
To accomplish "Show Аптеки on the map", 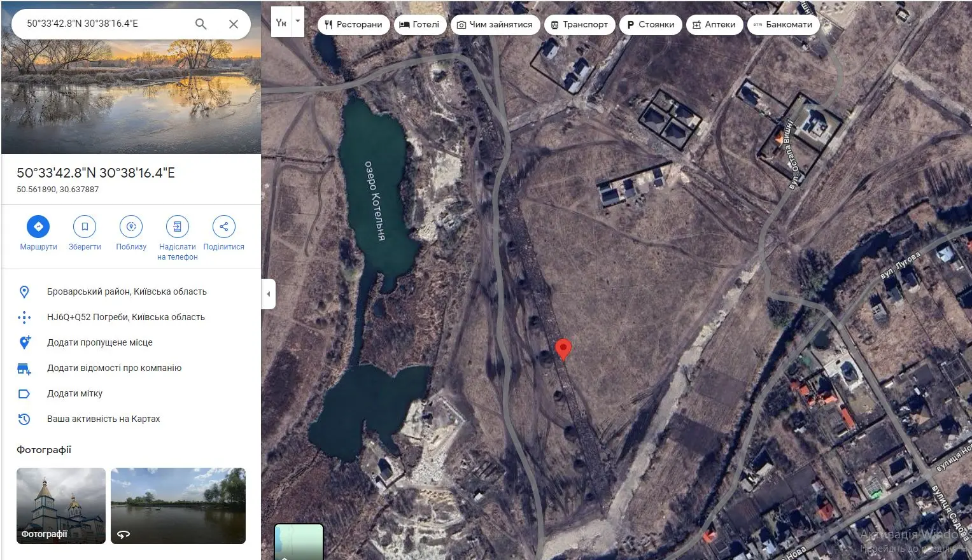I will 714,25.
